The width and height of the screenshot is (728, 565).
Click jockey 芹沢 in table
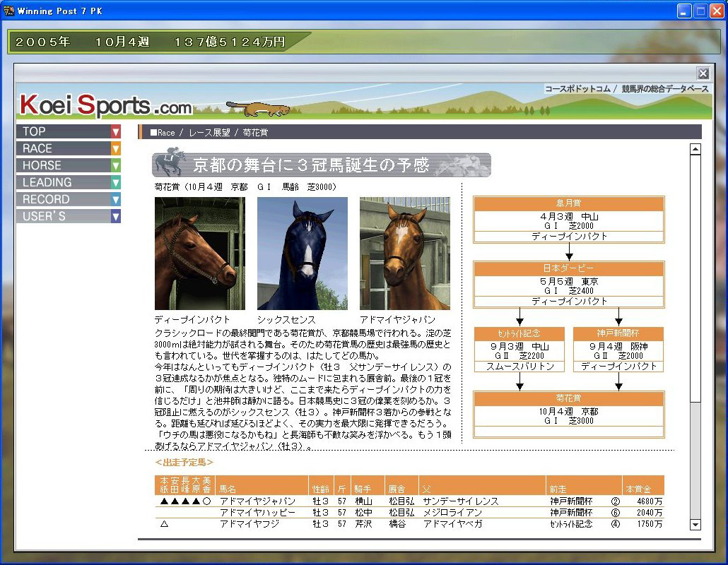tap(363, 524)
